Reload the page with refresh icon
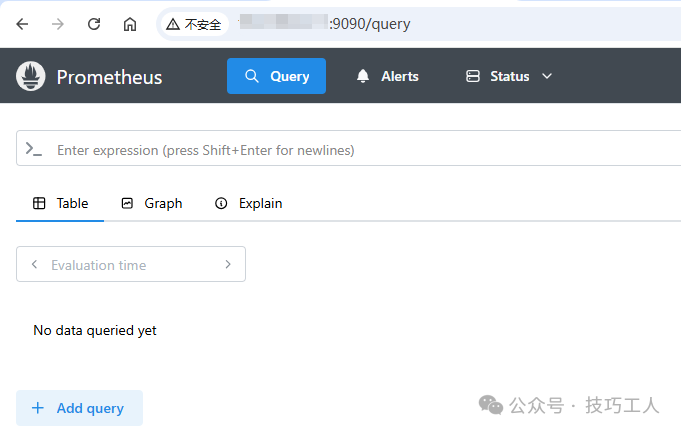This screenshot has height=432, width=681. point(94,24)
